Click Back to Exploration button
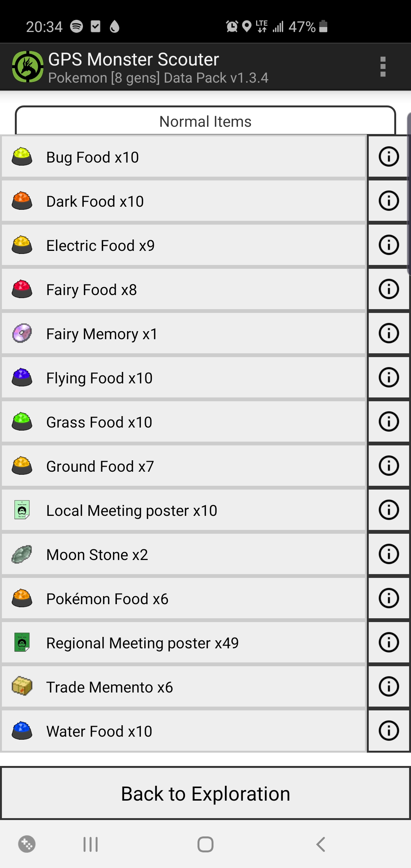The width and height of the screenshot is (411, 868). [x=205, y=793]
